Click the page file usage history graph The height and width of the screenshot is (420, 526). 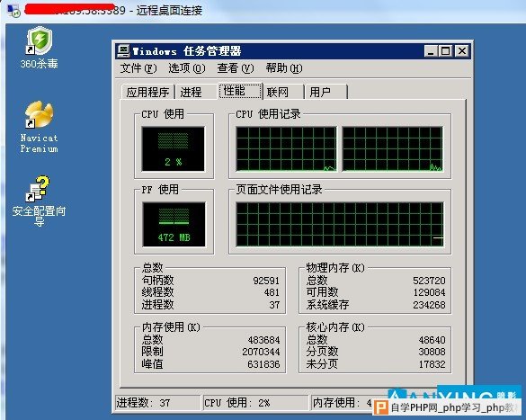tap(340, 225)
